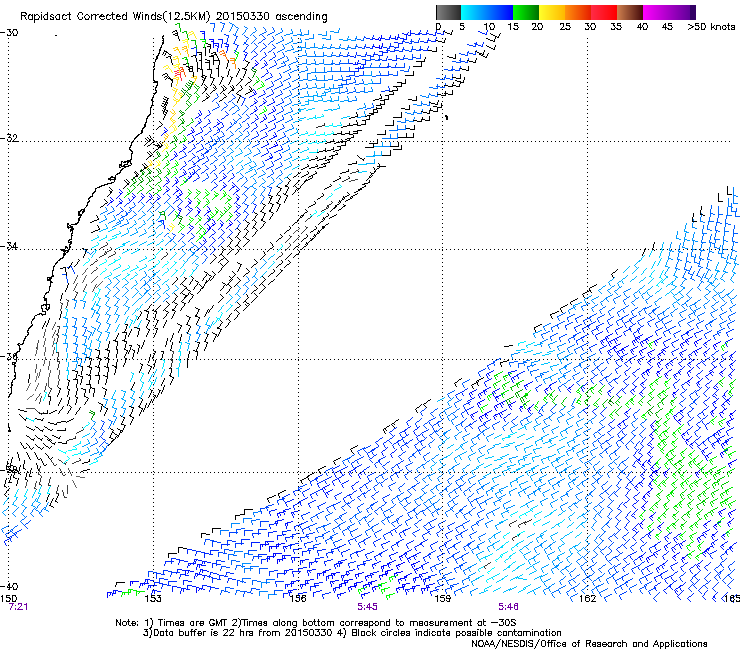Click the legend label 15
This screenshot has height=650, width=740.
click(513, 27)
